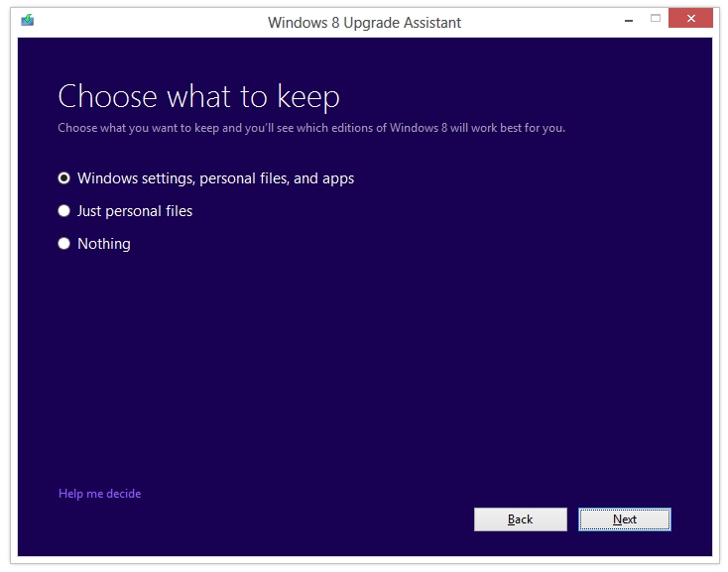Close the Windows 8 Upgrade Assistant
Screen dimensions: 728x572
click(x=690, y=20)
